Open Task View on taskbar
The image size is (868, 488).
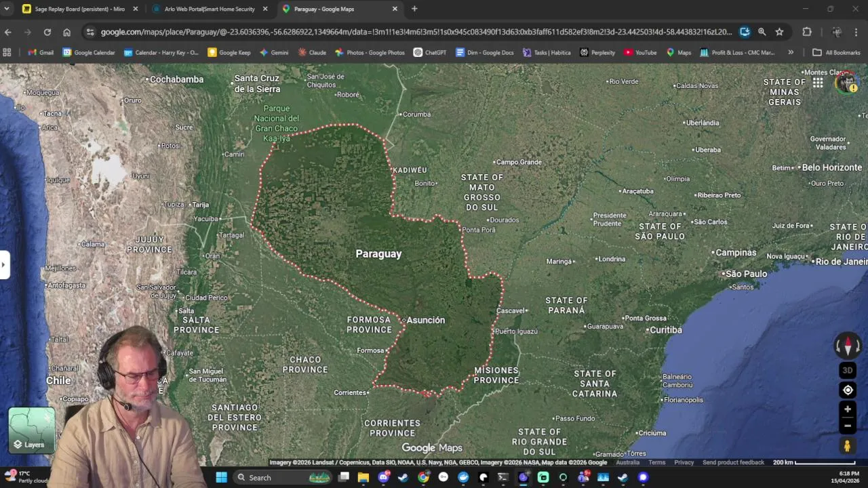344,477
